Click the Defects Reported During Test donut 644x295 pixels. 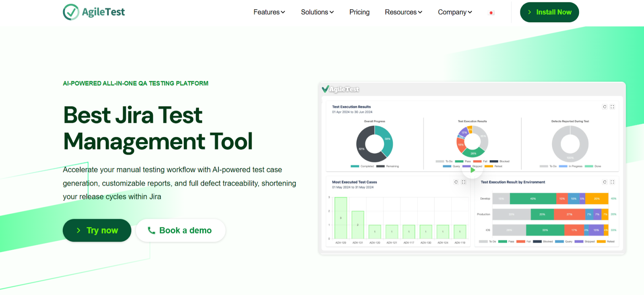pos(570,144)
